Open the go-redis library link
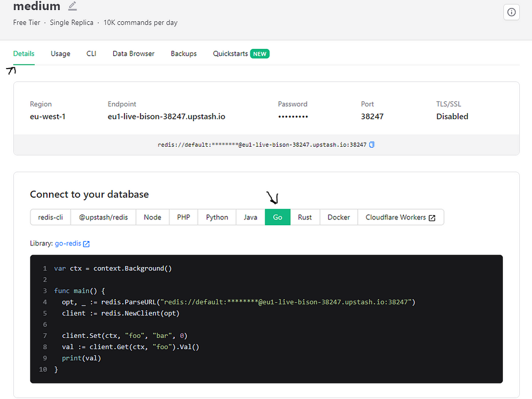532x399 pixels. coord(68,243)
